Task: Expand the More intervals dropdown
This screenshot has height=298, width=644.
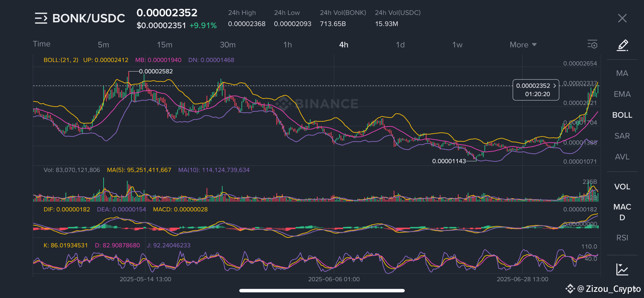Action: 523,45
